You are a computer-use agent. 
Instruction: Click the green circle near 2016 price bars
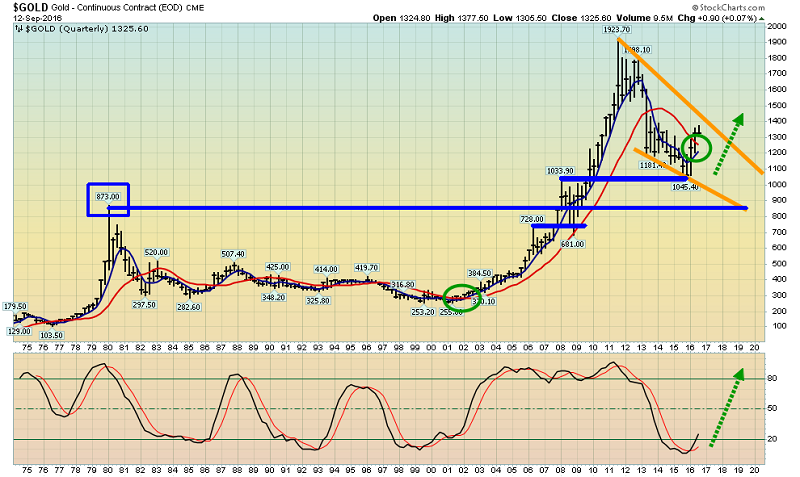695,148
